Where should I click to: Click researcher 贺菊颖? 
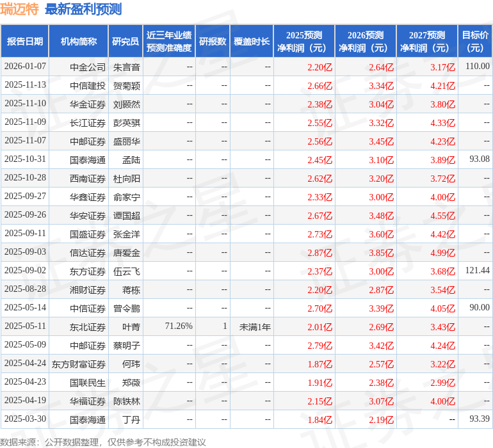(x=127, y=86)
